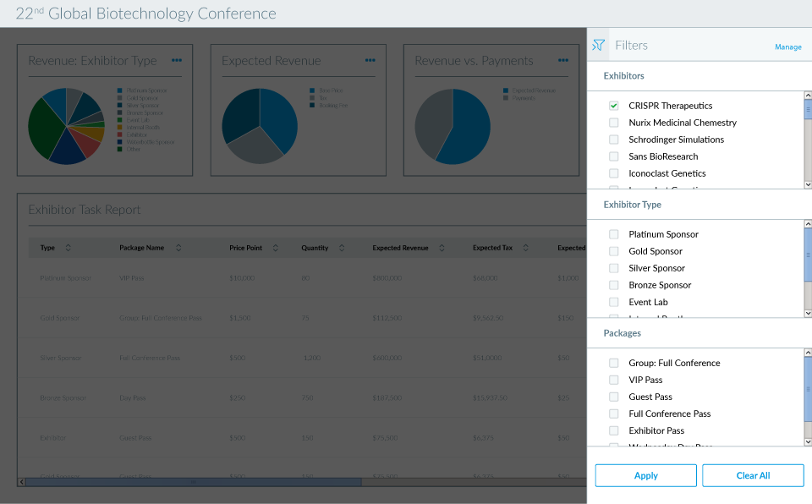Click Payments legend swatch in Revenue vs. Payments
812x504 pixels.
[x=506, y=98]
